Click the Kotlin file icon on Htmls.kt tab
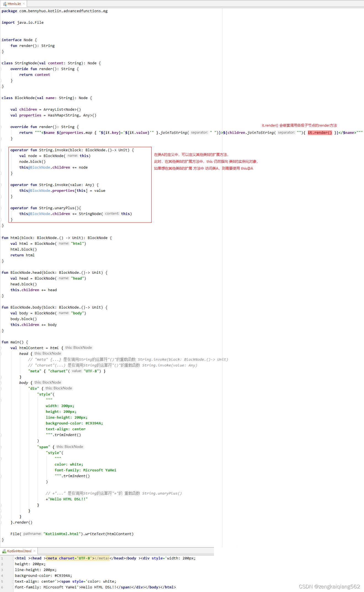364x592 pixels. pyautogui.click(x=5, y=4)
